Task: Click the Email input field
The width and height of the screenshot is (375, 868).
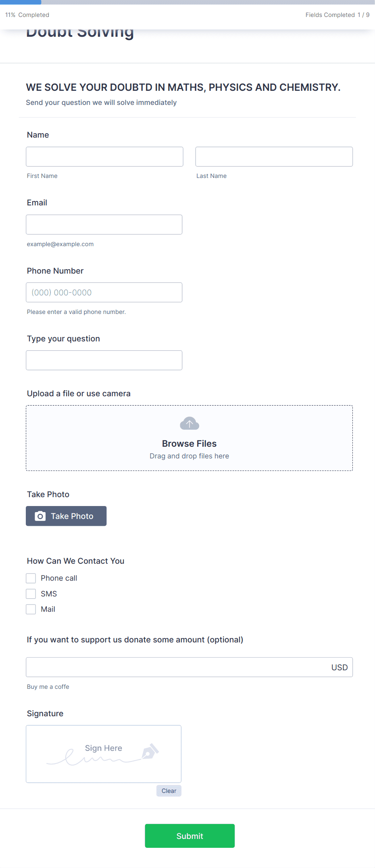Action: coord(104,224)
